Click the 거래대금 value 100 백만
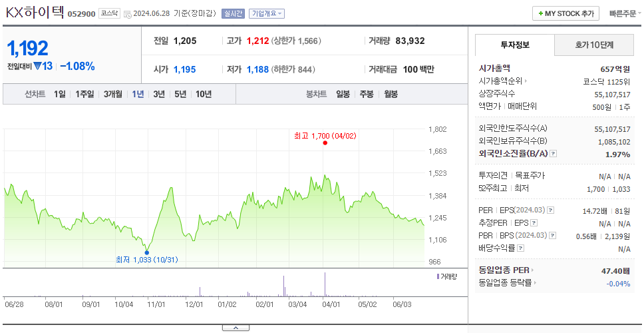The image size is (644, 333). pyautogui.click(x=418, y=69)
